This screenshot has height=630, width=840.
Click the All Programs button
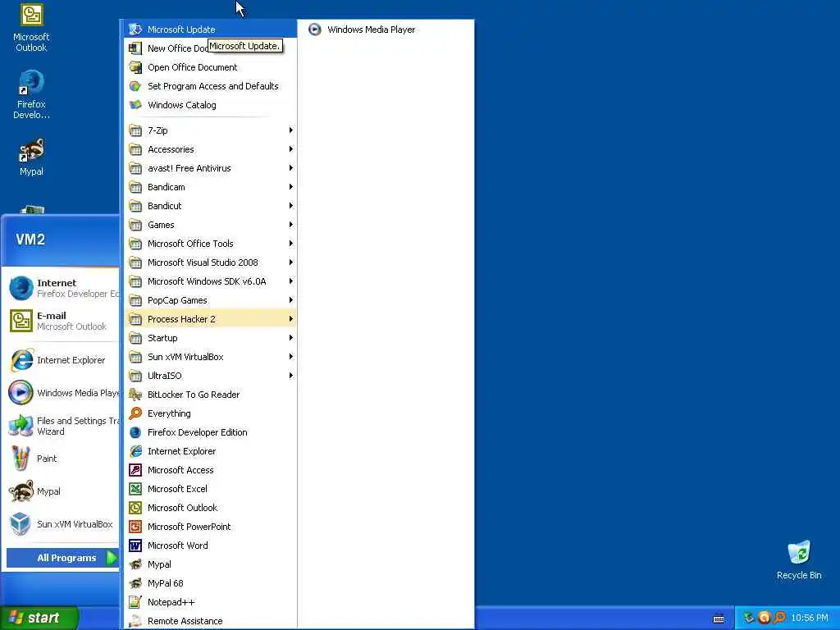pos(62,558)
